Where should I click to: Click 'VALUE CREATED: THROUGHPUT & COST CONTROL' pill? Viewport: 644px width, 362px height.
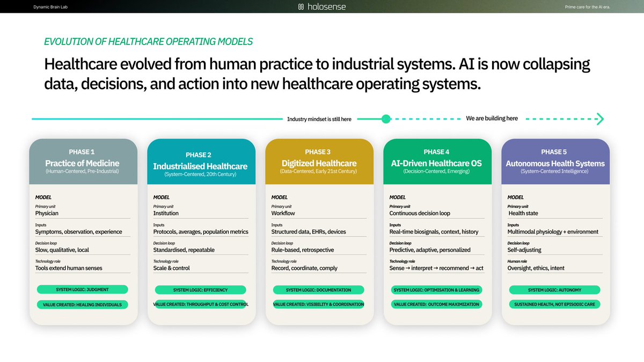(201, 305)
